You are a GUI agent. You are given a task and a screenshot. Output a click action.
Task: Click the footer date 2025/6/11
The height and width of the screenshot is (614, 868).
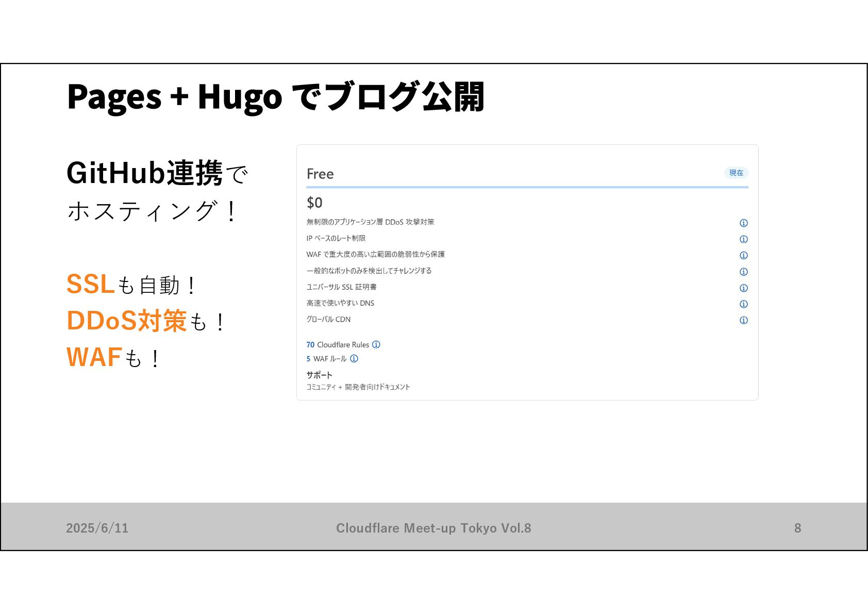click(97, 528)
